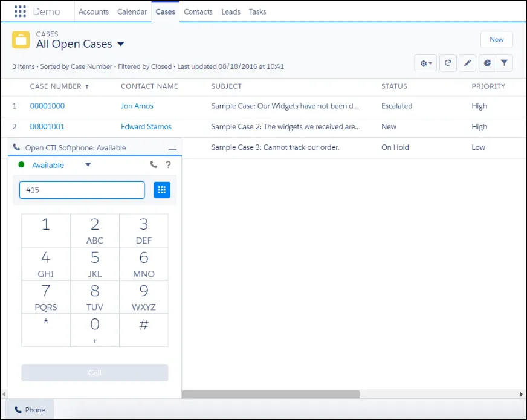The image size is (527, 420).
Task: Open the list view controls gear dropdown
Action: pyautogui.click(x=425, y=63)
